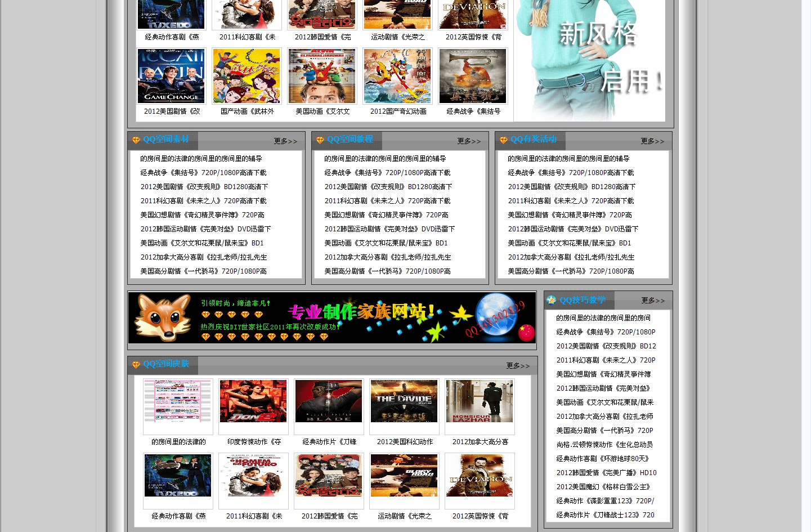Click 2012韩国运动剧情《完美对垒》 in QQ空间教程 list
The height and width of the screenshot is (532, 811).
click(x=389, y=229)
